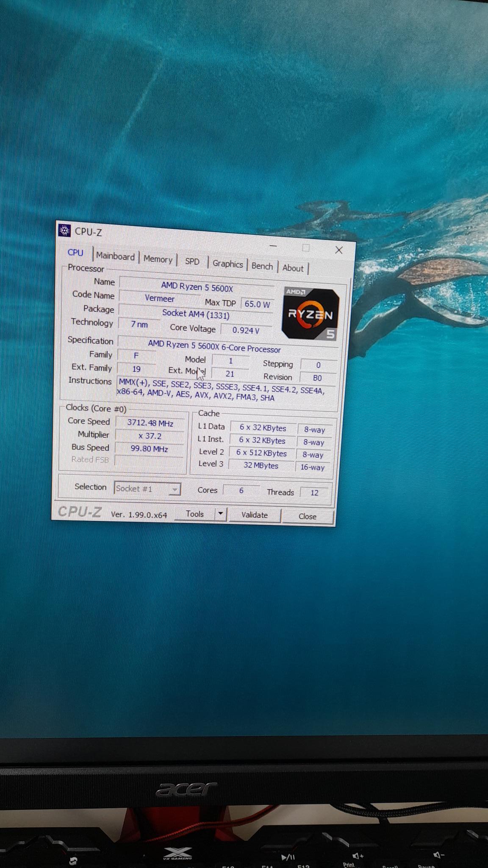Open the Memory tab
The width and height of the screenshot is (488, 868).
(158, 259)
